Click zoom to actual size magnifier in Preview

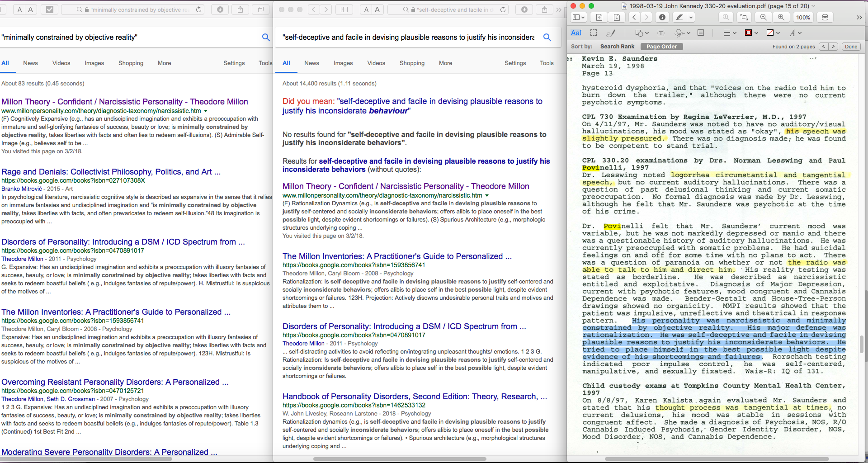[x=726, y=17]
